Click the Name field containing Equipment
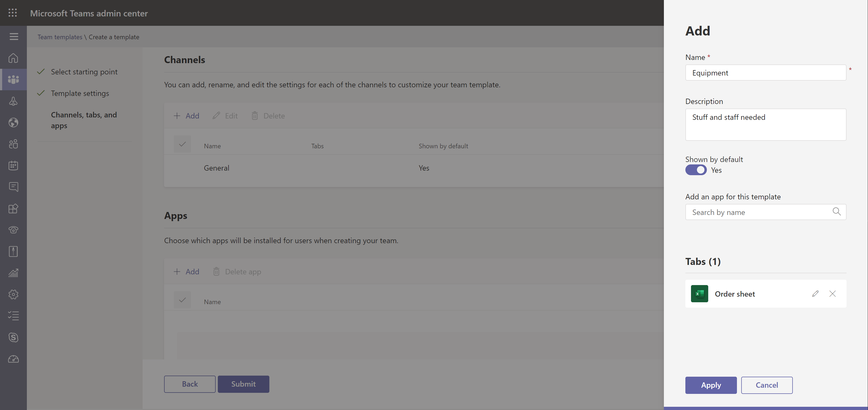The height and width of the screenshot is (410, 868). point(766,73)
